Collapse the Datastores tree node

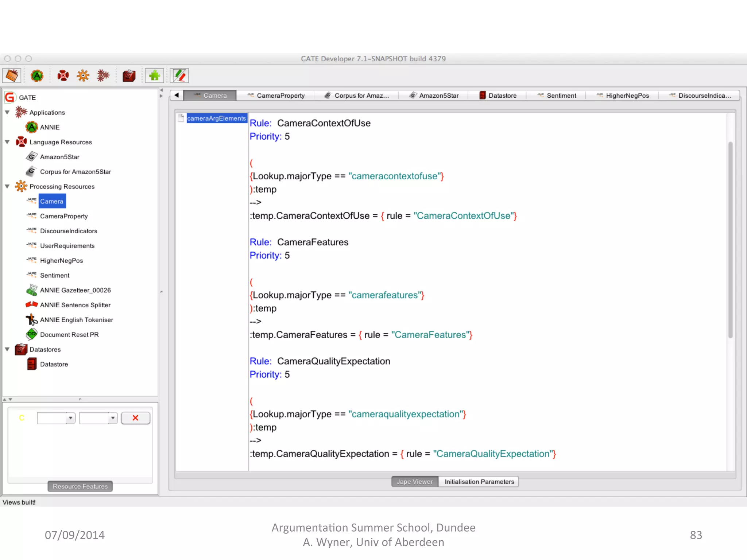(7, 349)
